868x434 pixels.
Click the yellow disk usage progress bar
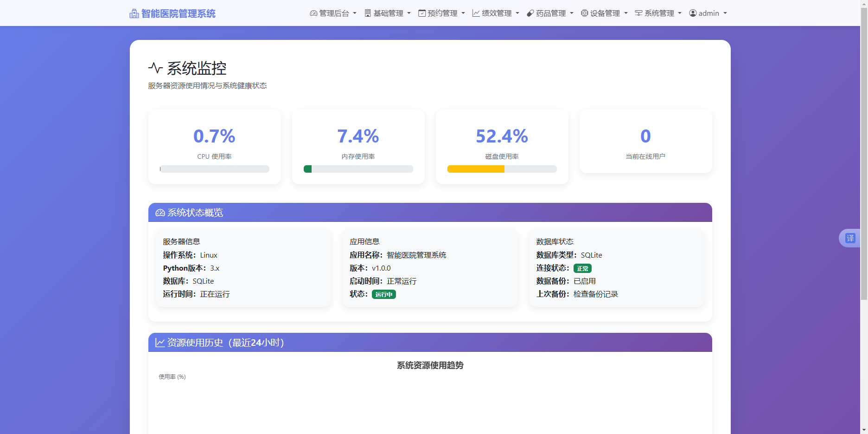[475, 169]
